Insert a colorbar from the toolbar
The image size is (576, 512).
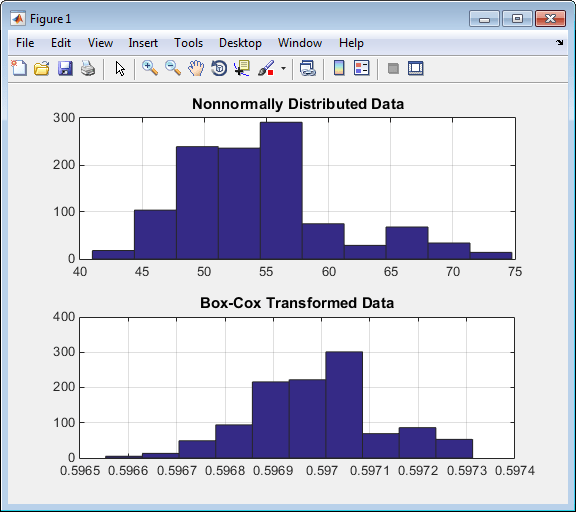click(x=339, y=68)
